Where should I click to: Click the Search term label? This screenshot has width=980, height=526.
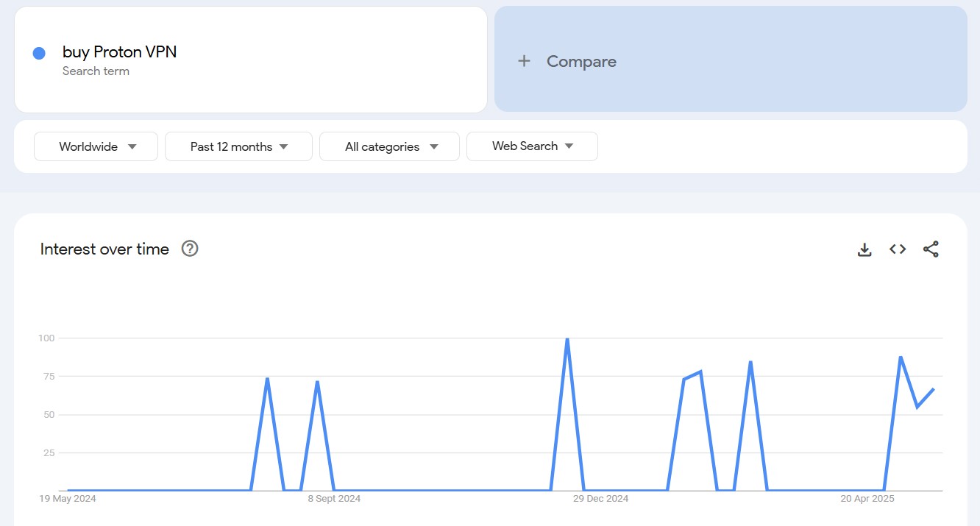pyautogui.click(x=96, y=71)
